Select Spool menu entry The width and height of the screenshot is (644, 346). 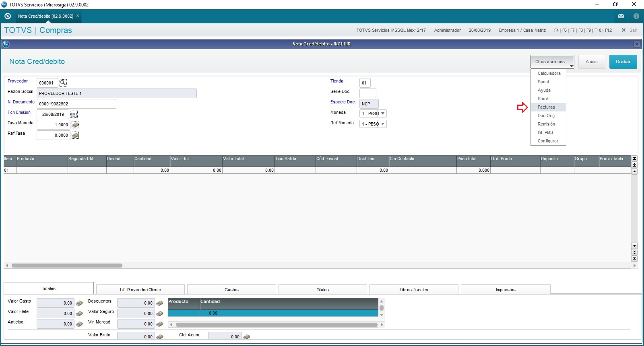(x=549, y=82)
